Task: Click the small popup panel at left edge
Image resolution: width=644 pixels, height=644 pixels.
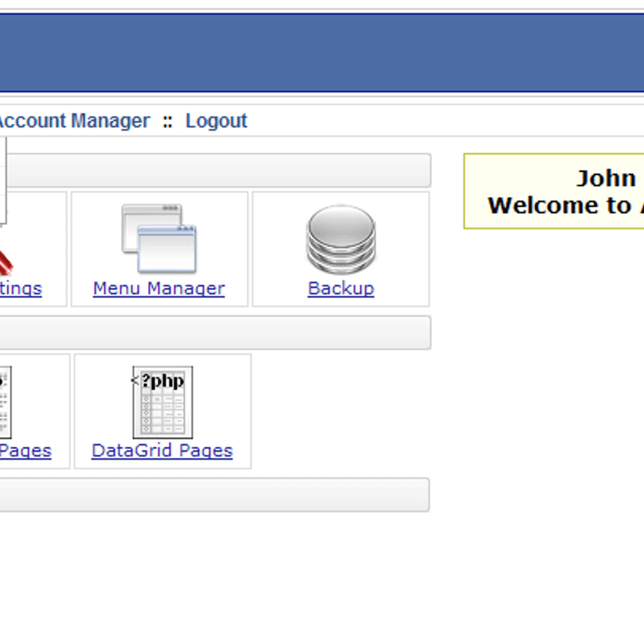Action: [x=3, y=180]
